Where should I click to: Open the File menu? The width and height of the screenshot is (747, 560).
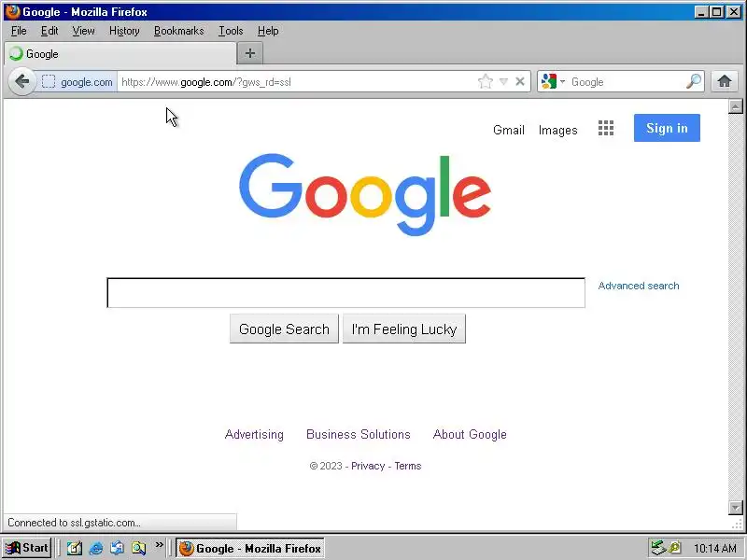coord(19,31)
